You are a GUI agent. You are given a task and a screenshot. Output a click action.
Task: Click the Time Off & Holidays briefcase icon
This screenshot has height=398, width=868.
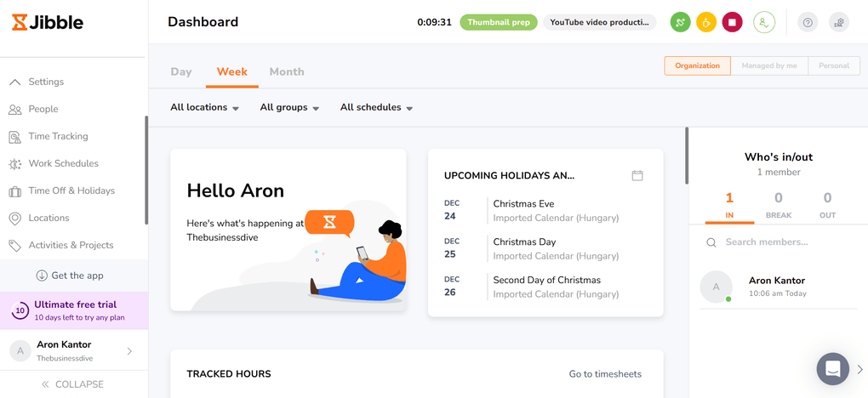click(15, 191)
